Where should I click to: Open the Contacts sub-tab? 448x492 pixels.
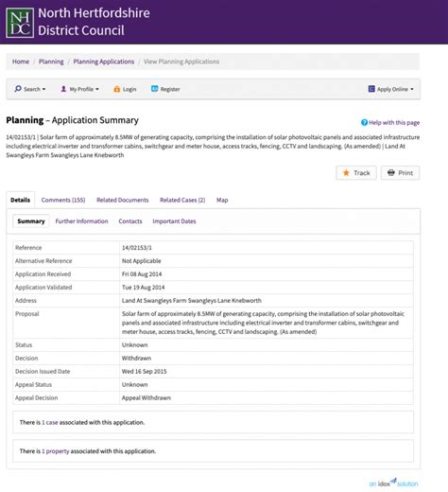coord(130,221)
